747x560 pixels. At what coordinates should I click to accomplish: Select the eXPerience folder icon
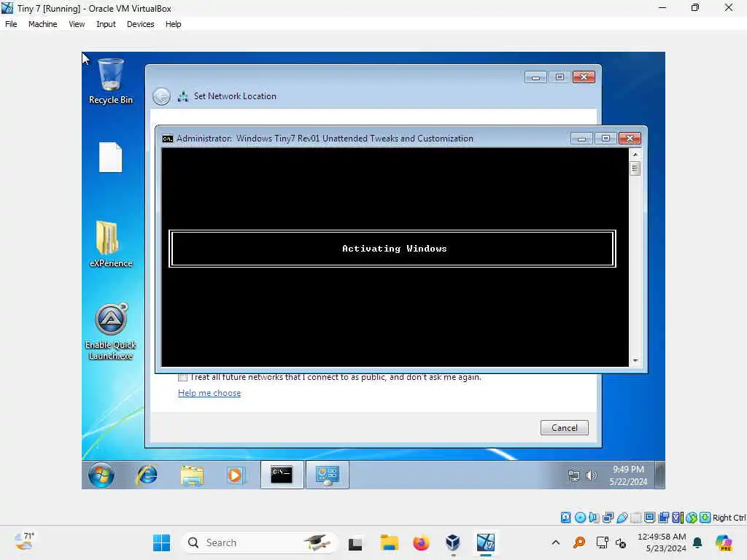pos(111,244)
